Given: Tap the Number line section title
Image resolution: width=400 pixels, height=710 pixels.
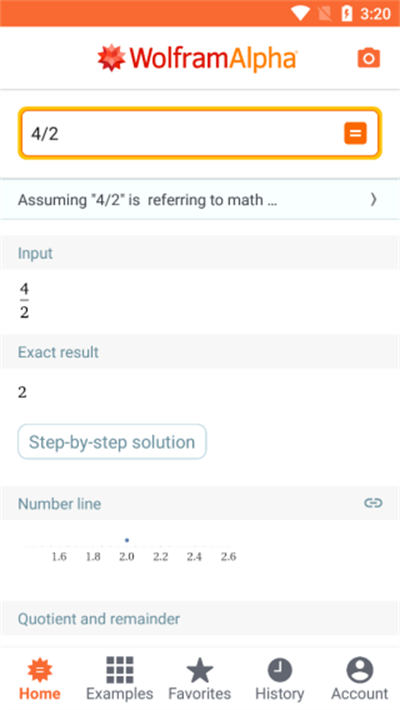Looking at the screenshot, I should [59, 504].
